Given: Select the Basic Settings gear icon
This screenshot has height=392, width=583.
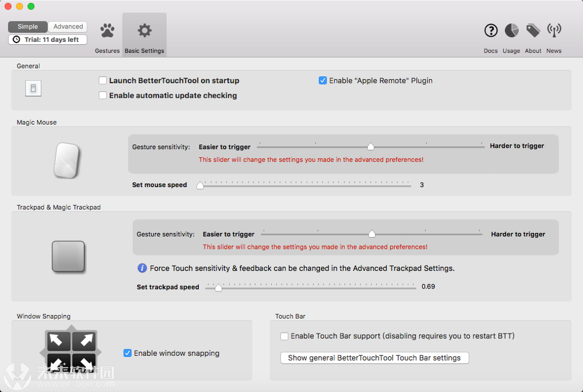Looking at the screenshot, I should 145,30.
